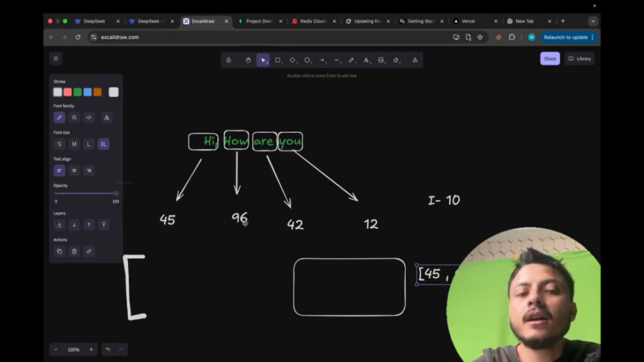Reload the page

pyautogui.click(x=78, y=37)
